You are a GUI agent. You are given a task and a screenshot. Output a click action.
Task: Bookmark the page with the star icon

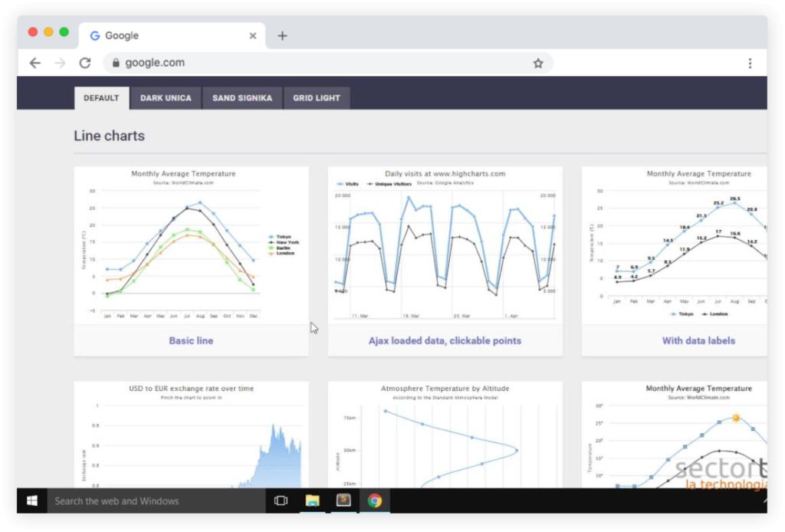[x=538, y=63]
